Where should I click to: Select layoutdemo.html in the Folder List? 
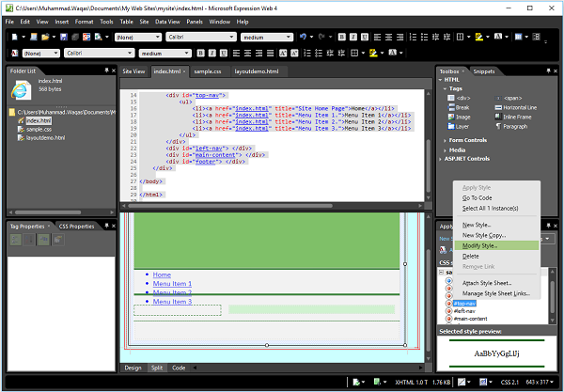pos(45,139)
